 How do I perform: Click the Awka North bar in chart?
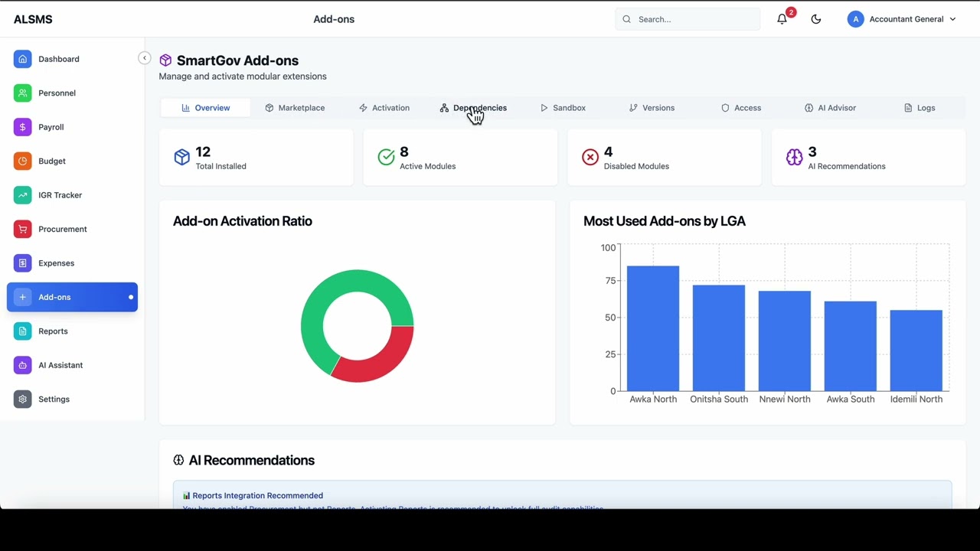coord(653,328)
